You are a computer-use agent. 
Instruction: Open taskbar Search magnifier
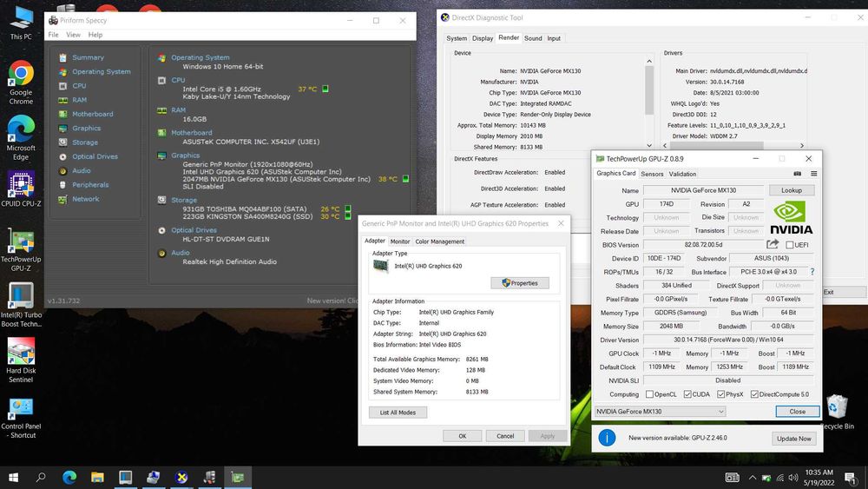tap(41, 477)
